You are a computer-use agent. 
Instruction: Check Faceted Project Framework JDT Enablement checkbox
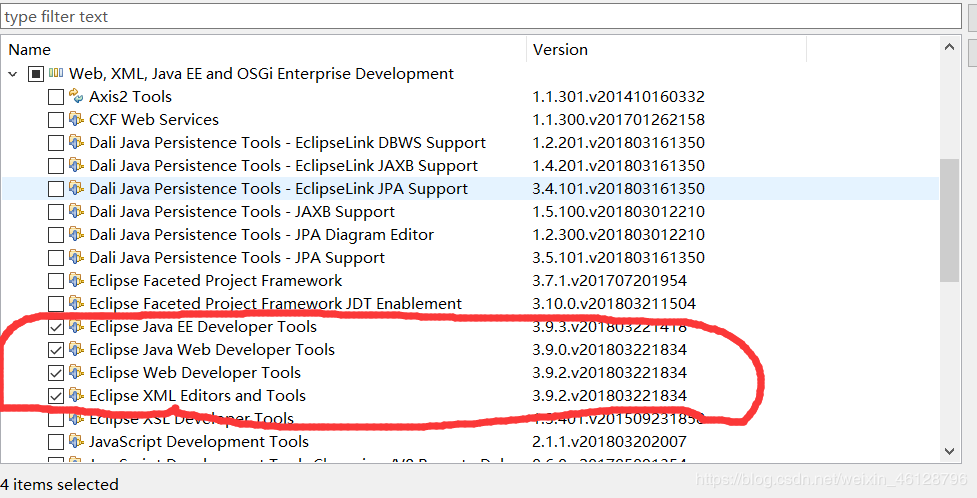pyautogui.click(x=56, y=305)
